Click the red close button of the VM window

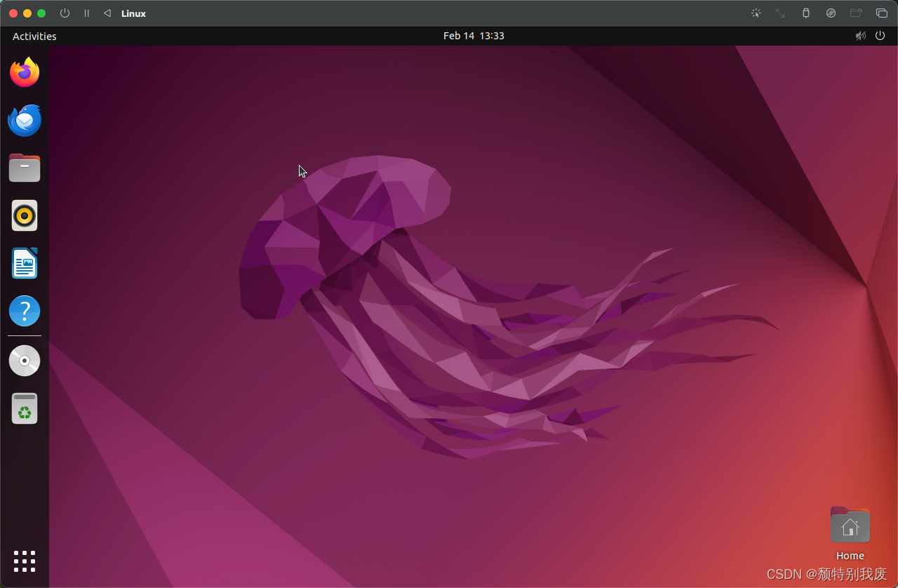coord(13,13)
